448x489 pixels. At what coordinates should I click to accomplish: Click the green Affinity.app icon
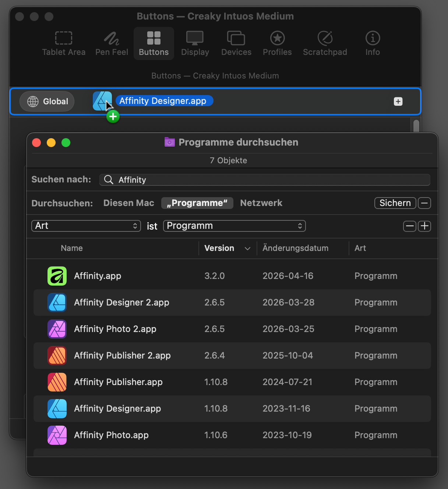point(57,276)
